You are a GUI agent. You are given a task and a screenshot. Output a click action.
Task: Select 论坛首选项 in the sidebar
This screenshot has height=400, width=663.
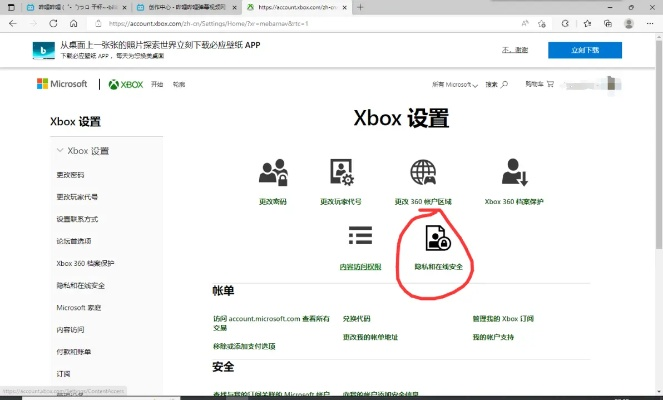74,241
